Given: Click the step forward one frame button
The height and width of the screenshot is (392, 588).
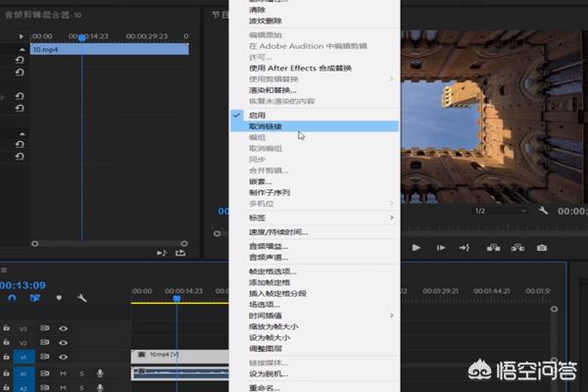Looking at the screenshot, I should point(440,248).
